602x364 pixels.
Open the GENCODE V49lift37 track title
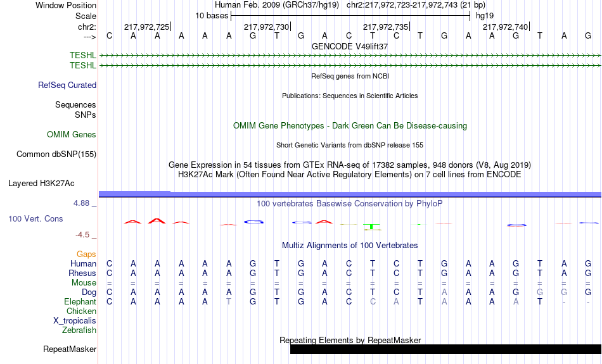click(x=350, y=46)
